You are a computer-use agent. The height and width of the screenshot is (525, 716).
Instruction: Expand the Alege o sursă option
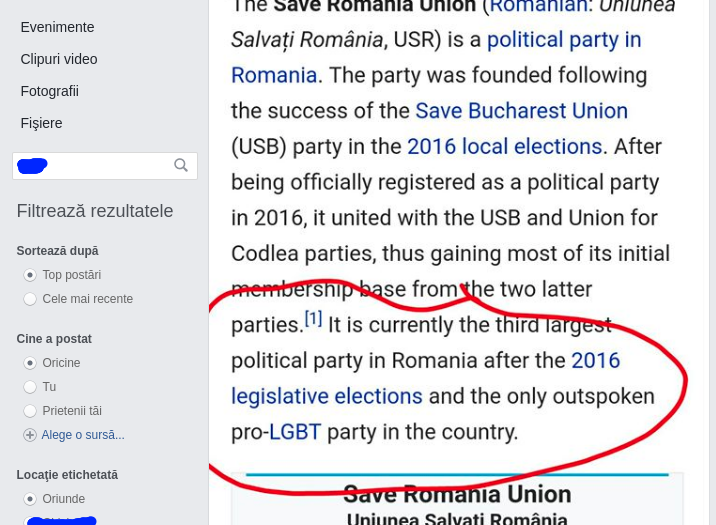pos(83,435)
